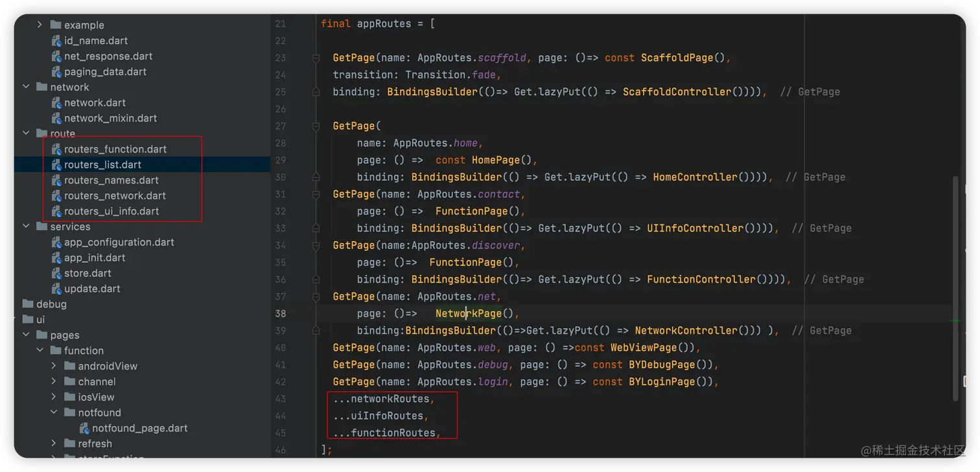Click the pages folder icon
The height and width of the screenshot is (472, 980).
point(41,335)
